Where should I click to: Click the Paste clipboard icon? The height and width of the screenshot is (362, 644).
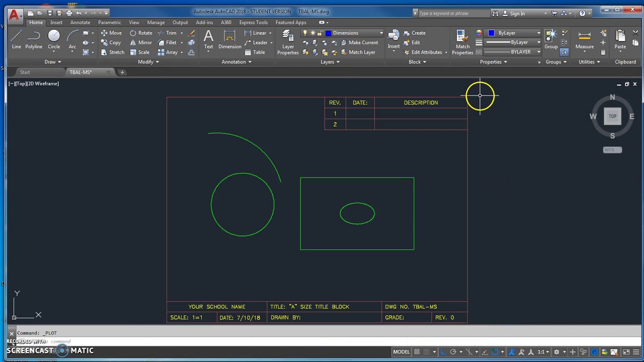click(x=620, y=39)
